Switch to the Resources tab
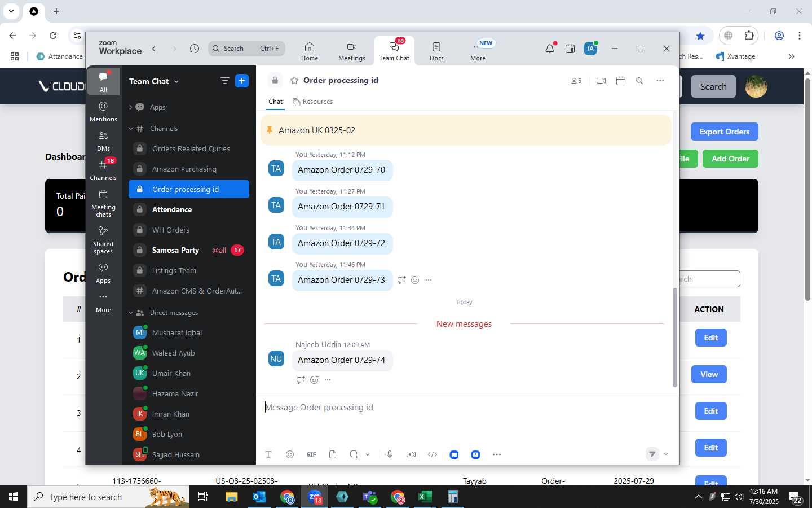This screenshot has width=812, height=508. tap(313, 102)
